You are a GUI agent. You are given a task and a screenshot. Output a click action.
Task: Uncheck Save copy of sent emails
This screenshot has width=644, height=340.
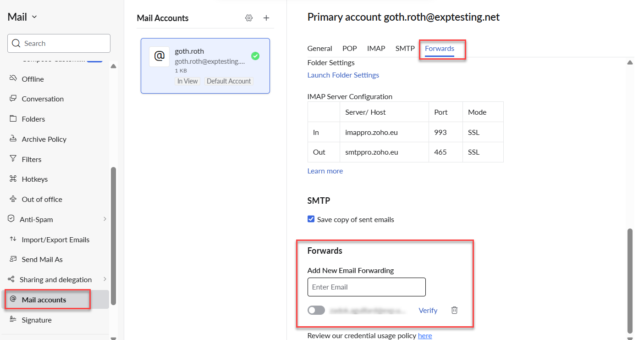[311, 219]
